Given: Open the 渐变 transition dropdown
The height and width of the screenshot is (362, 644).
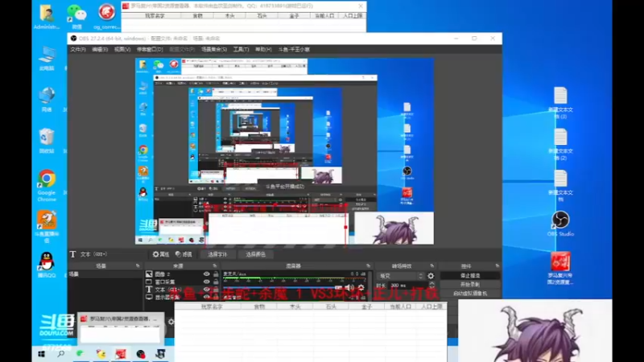Looking at the screenshot, I should [x=400, y=276].
